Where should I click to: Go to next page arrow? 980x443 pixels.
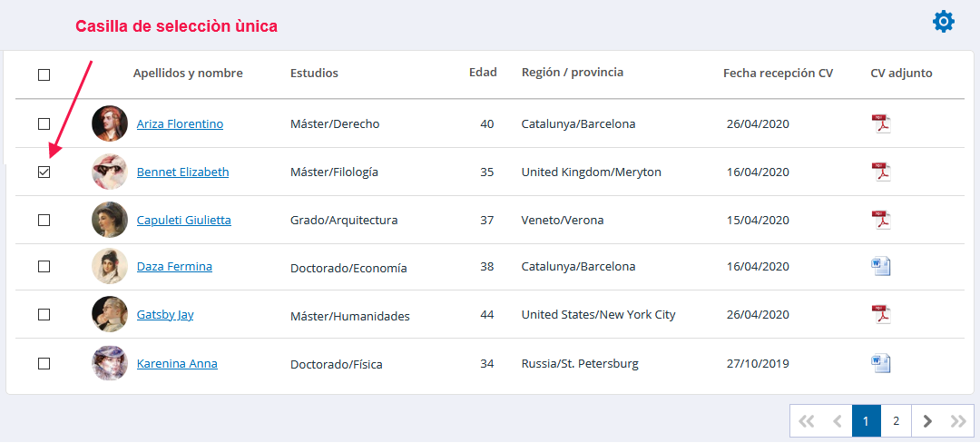point(927,421)
